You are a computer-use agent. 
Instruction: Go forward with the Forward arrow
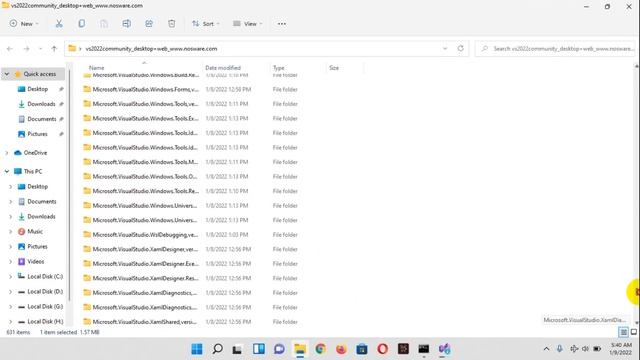point(27,49)
